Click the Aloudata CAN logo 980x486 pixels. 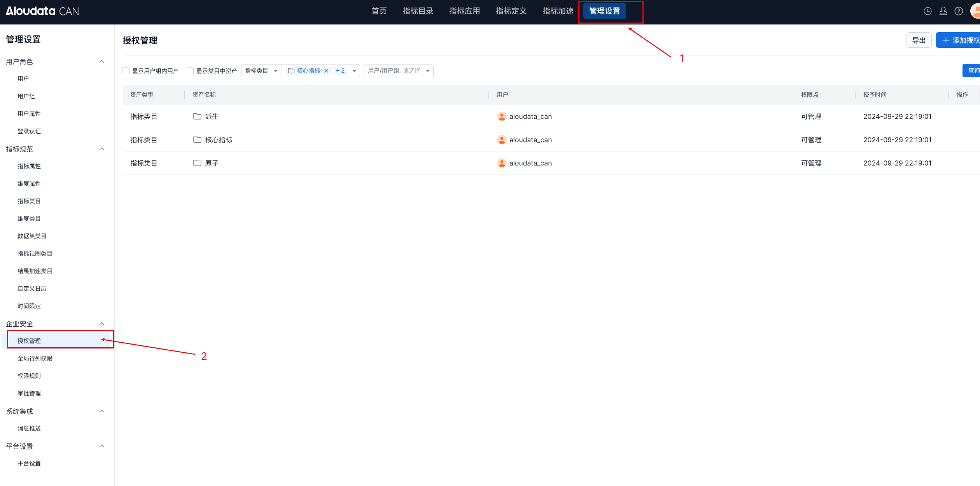point(42,11)
